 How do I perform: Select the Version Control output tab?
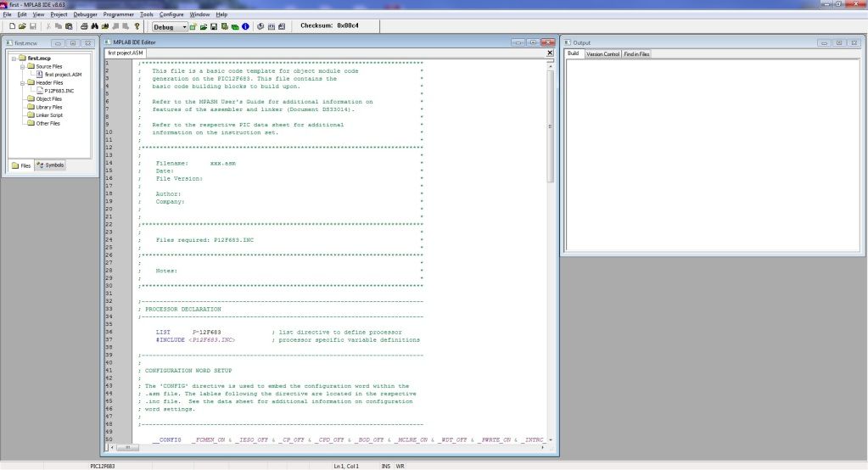[602, 54]
